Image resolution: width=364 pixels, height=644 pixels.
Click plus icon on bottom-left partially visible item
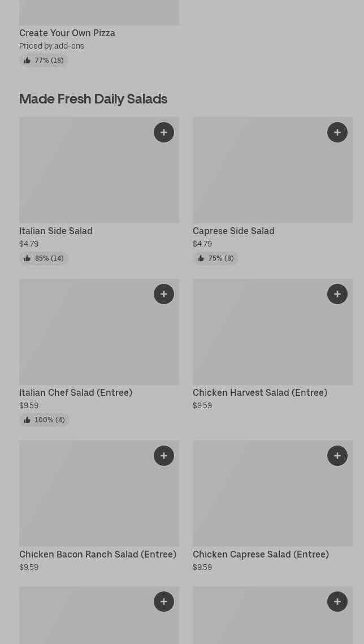164,602
